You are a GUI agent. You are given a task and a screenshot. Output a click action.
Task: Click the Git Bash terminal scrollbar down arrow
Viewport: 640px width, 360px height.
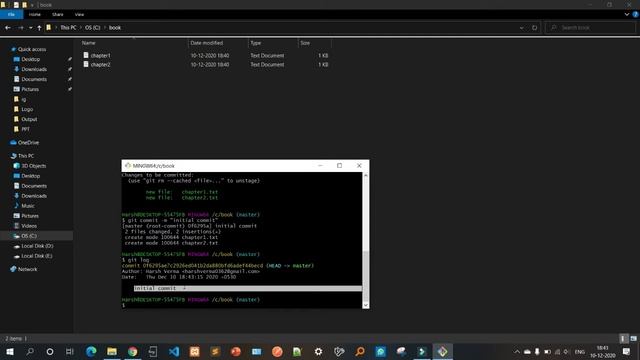[x=365, y=305]
